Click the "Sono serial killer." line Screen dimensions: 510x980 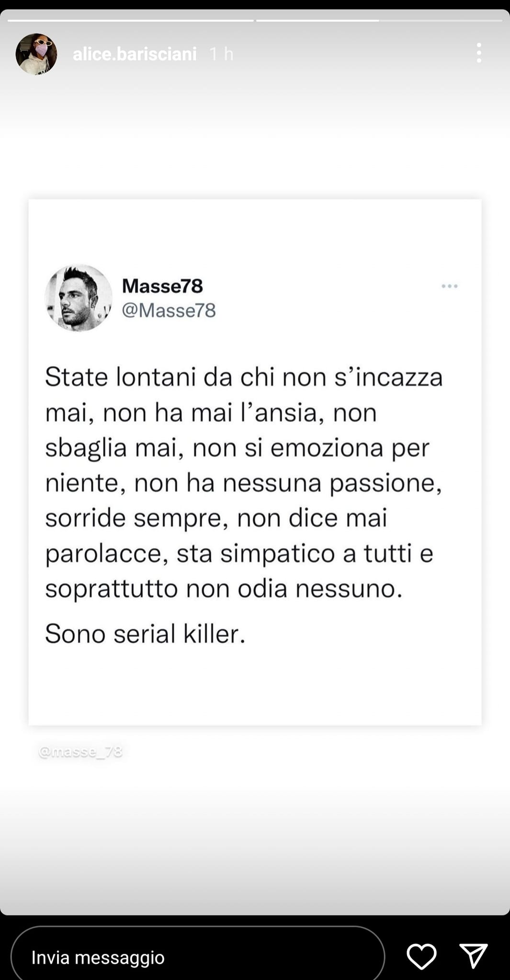(145, 634)
